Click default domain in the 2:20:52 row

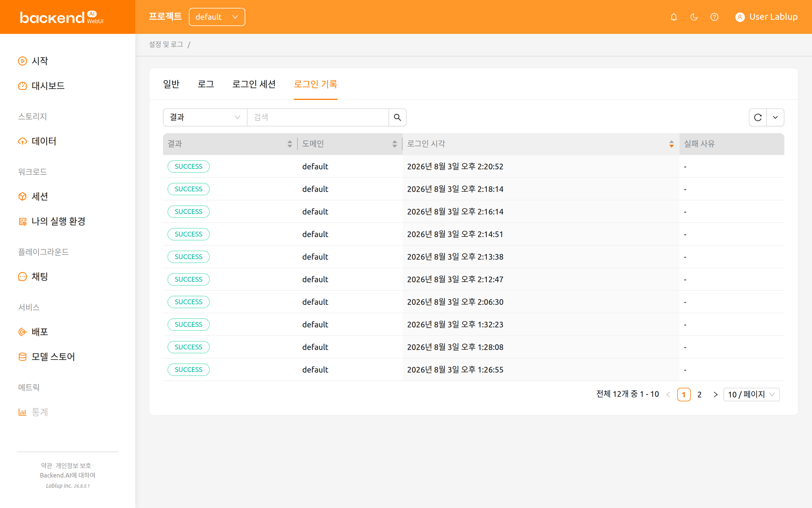click(x=315, y=166)
